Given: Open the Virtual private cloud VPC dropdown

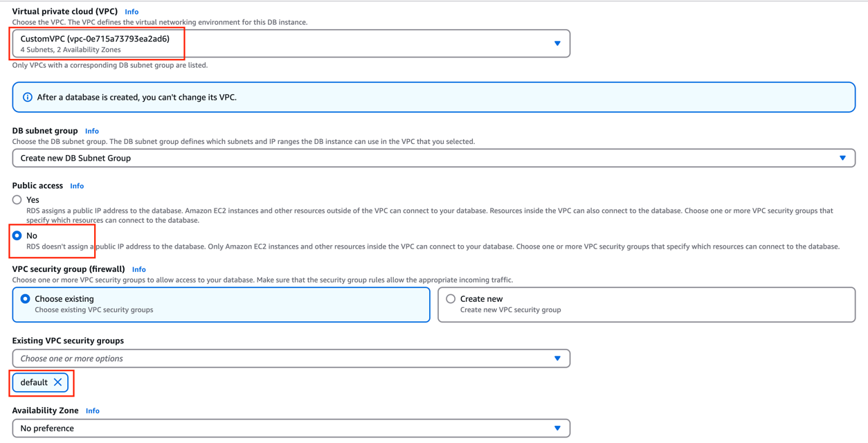Looking at the screenshot, I should [291, 44].
